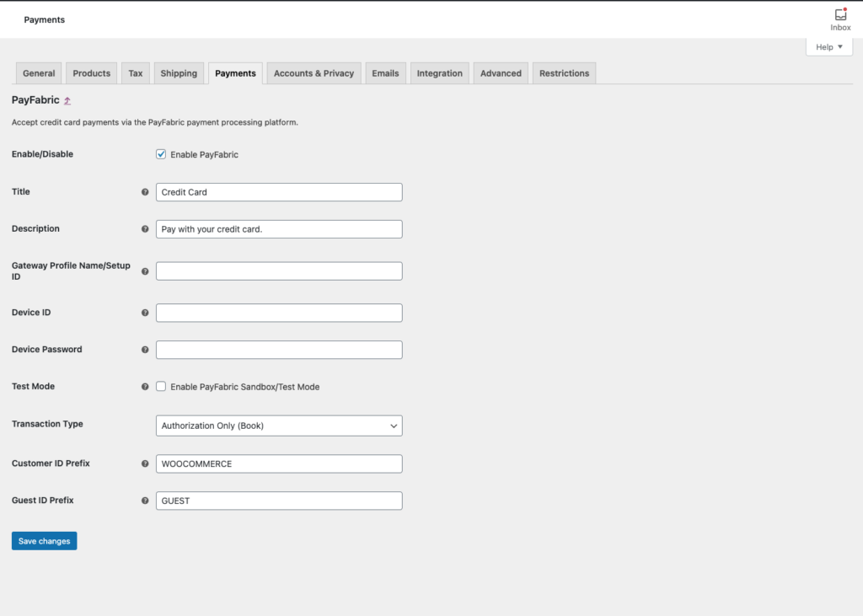Viewport: 863px width, 616px height.
Task: Click the Customer ID Prefix field
Action: [279, 463]
